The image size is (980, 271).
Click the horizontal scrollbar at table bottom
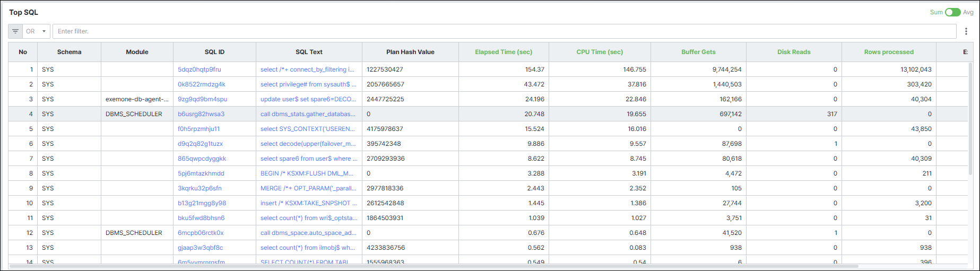[433, 266]
